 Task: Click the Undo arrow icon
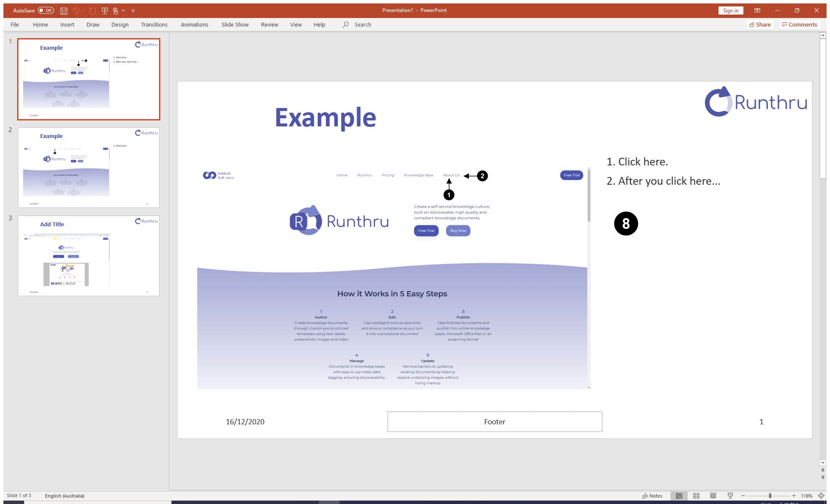76,11
